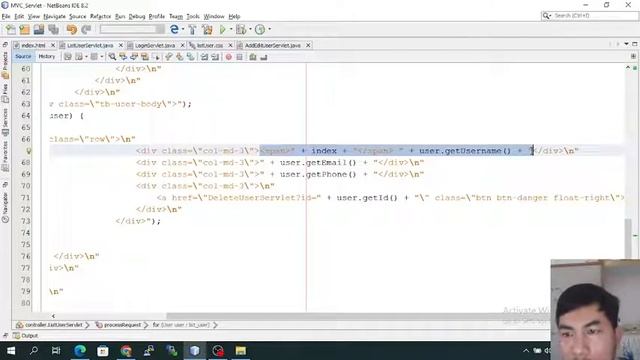
Task: Click the Profile Project clock icon
Action: pos(260,29)
